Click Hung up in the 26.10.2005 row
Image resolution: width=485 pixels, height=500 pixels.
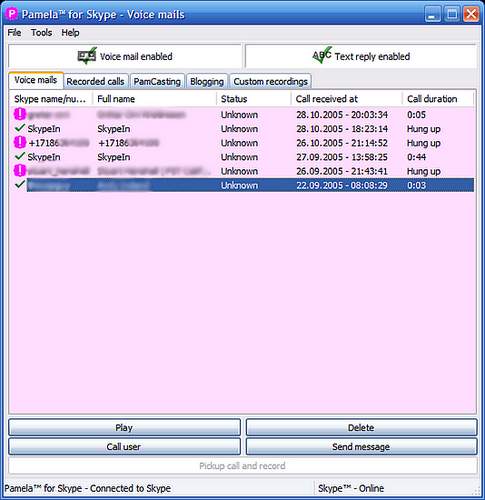pyautogui.click(x=424, y=143)
